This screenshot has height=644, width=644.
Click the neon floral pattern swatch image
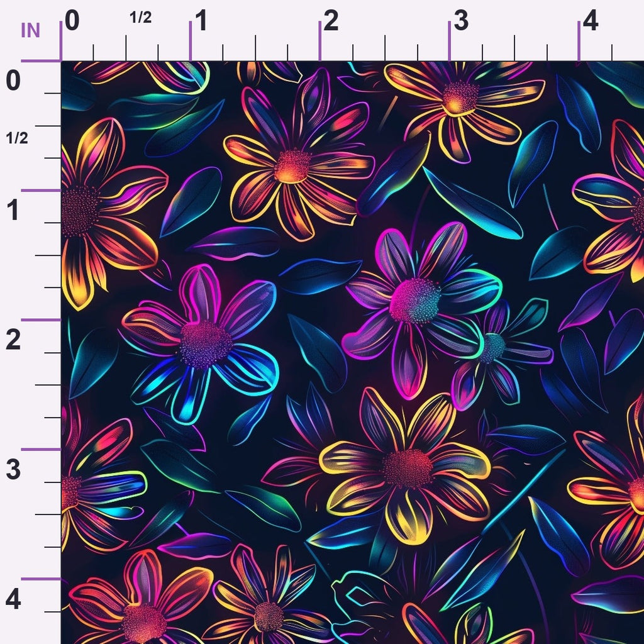[x=353, y=353]
